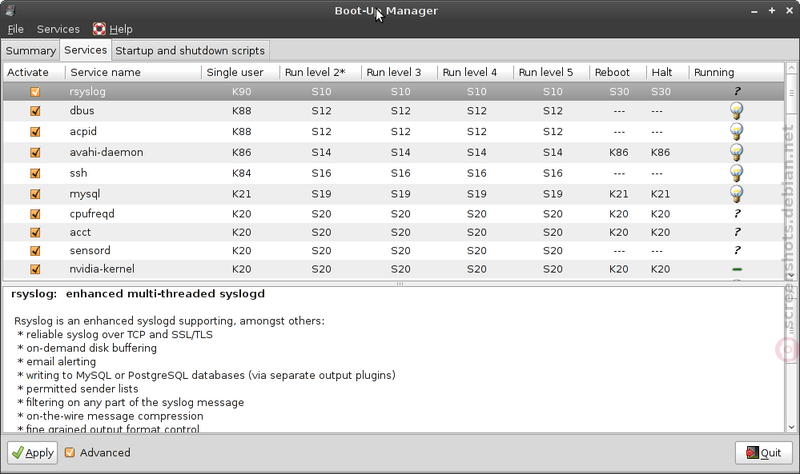Click the lightbulb running icon for mysql
This screenshot has width=800, height=474.
[736, 194]
